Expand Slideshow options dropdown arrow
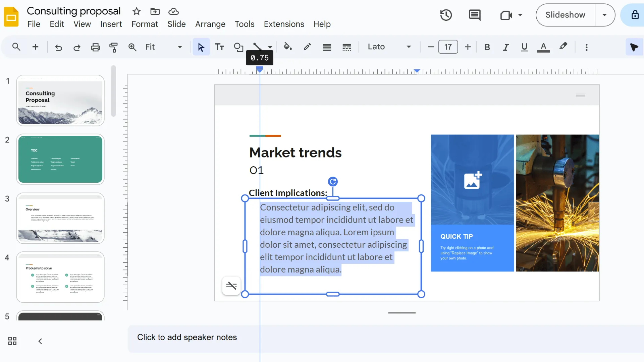This screenshot has height=362, width=644. 604,15
